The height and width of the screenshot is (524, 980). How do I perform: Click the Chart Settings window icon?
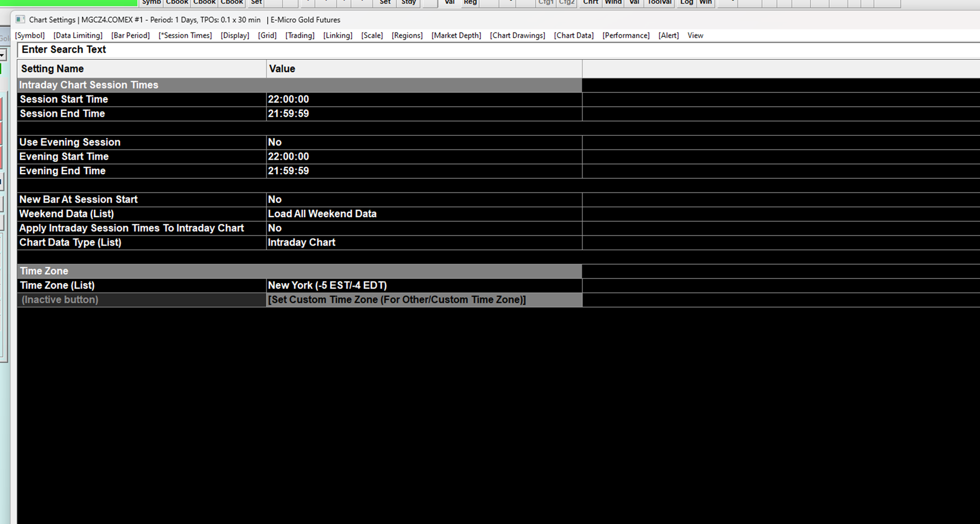(20, 19)
